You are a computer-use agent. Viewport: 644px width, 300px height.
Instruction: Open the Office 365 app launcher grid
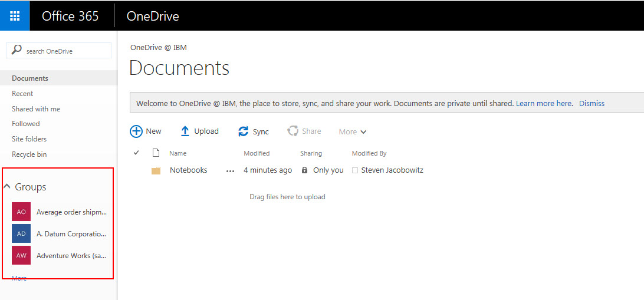point(15,16)
